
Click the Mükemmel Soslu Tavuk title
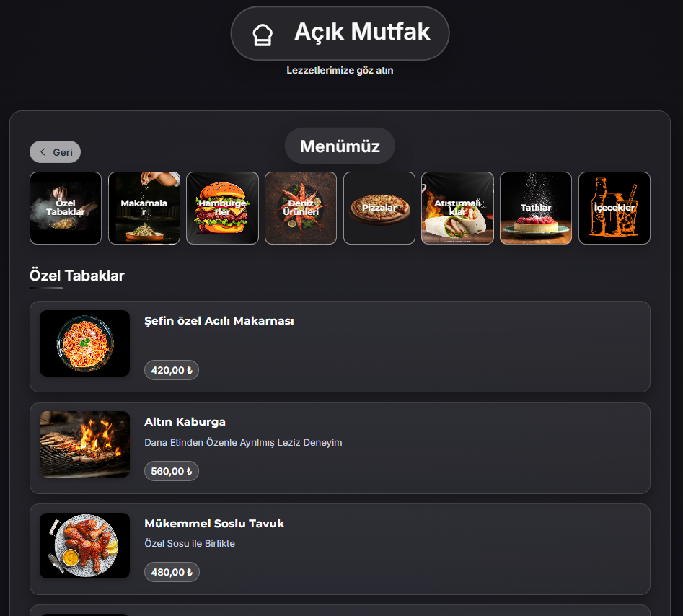214,524
